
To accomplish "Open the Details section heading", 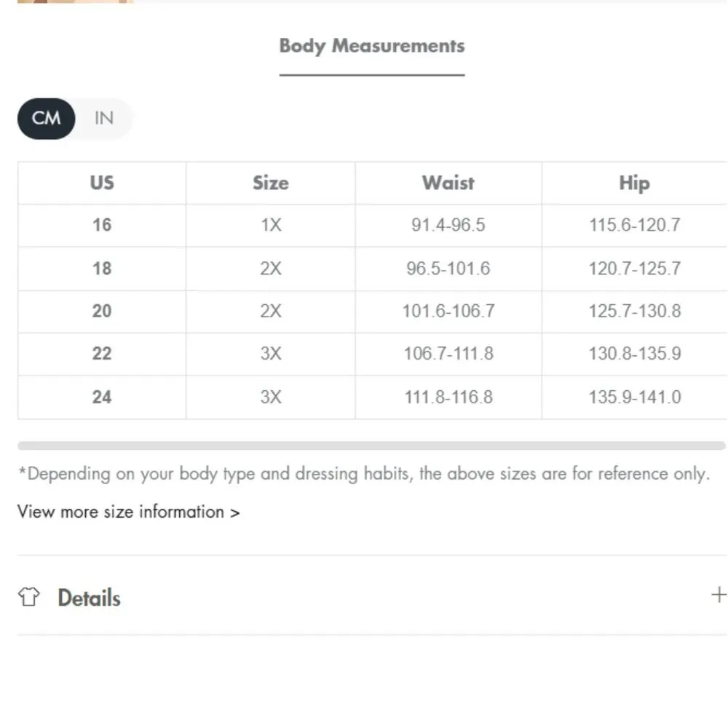I will coord(89,598).
